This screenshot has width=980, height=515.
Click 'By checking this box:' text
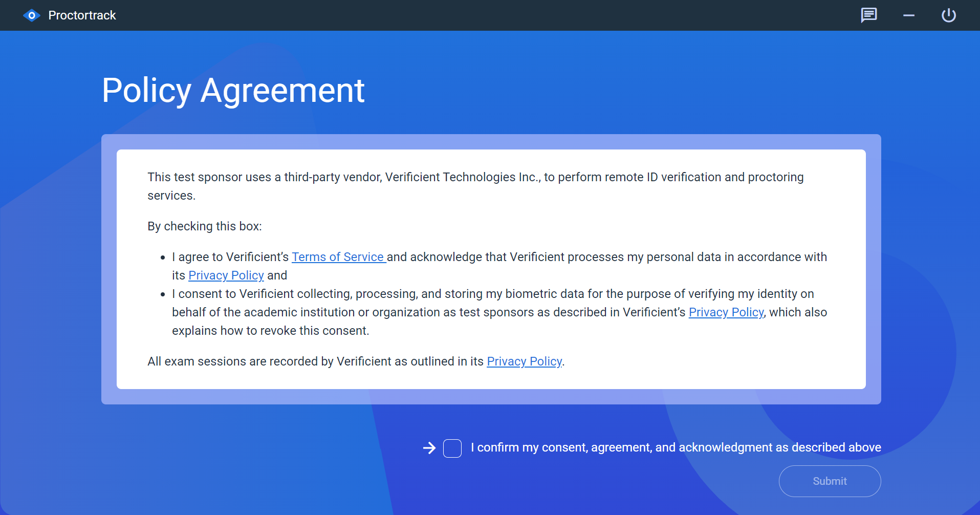point(205,226)
